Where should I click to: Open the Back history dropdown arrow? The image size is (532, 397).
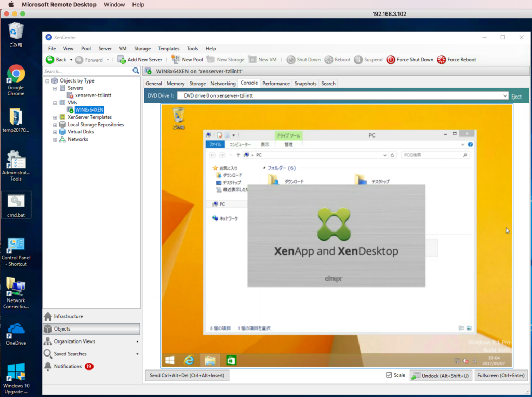[x=71, y=60]
